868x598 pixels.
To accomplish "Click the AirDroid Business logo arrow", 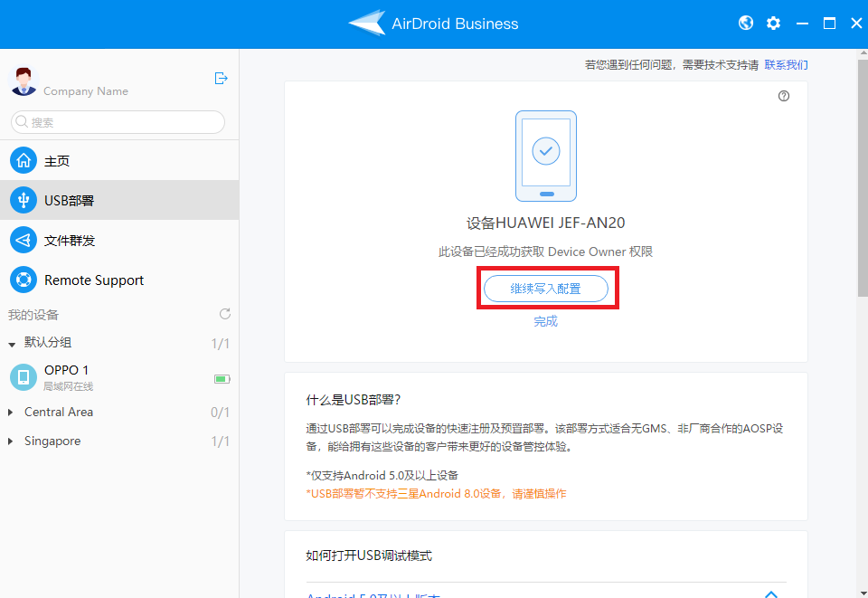I will pos(367,23).
